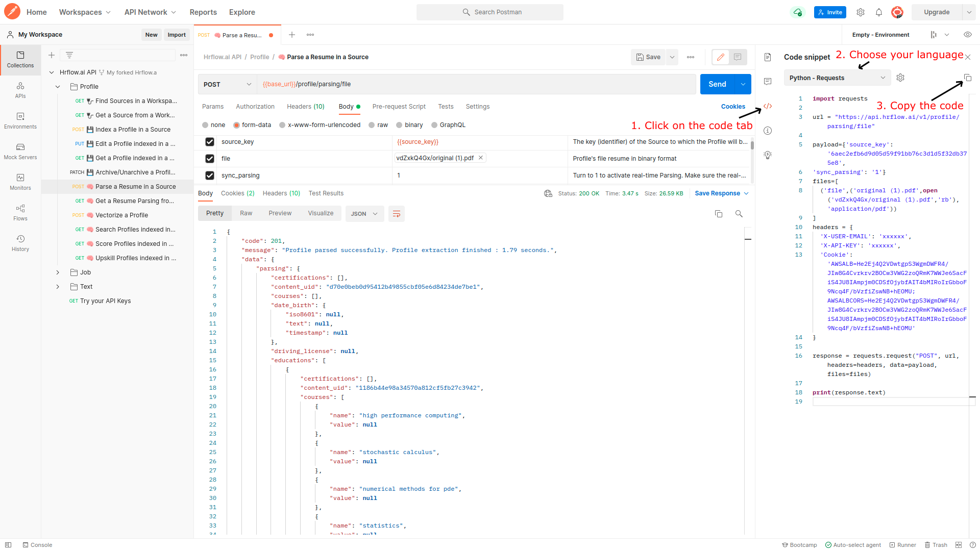The height and width of the screenshot is (551, 980).
Task: Open code snippet settings gear
Action: 900,78
